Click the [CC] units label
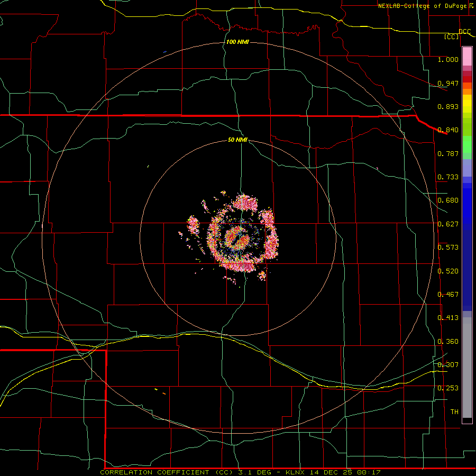 click(x=452, y=36)
